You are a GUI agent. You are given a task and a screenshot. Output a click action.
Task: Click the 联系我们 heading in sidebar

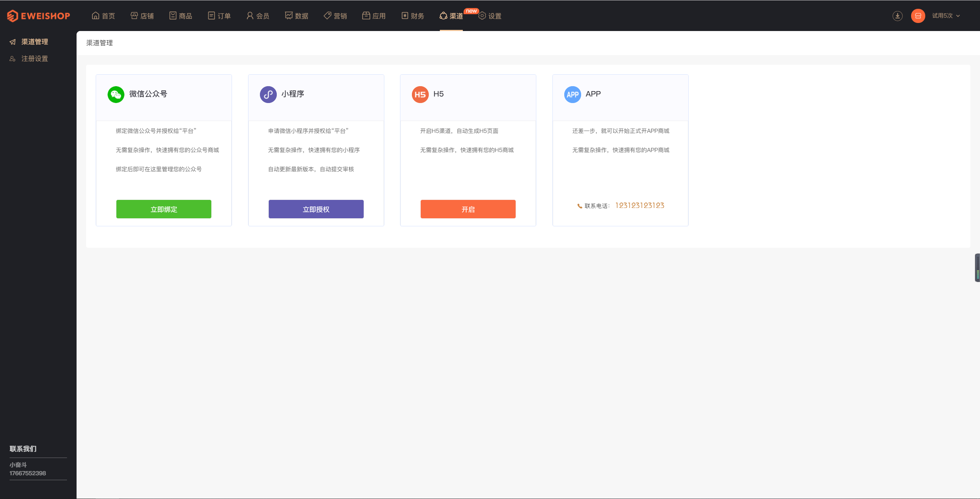click(x=23, y=449)
